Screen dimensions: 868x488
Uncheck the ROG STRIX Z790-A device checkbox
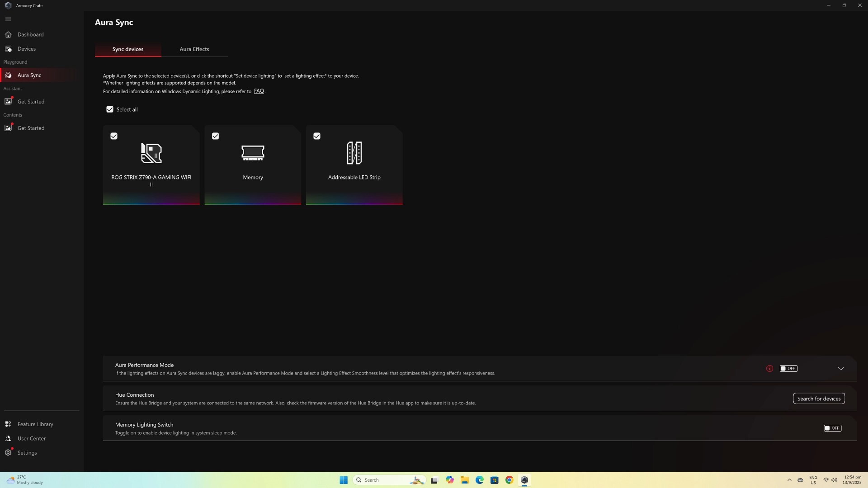(114, 136)
